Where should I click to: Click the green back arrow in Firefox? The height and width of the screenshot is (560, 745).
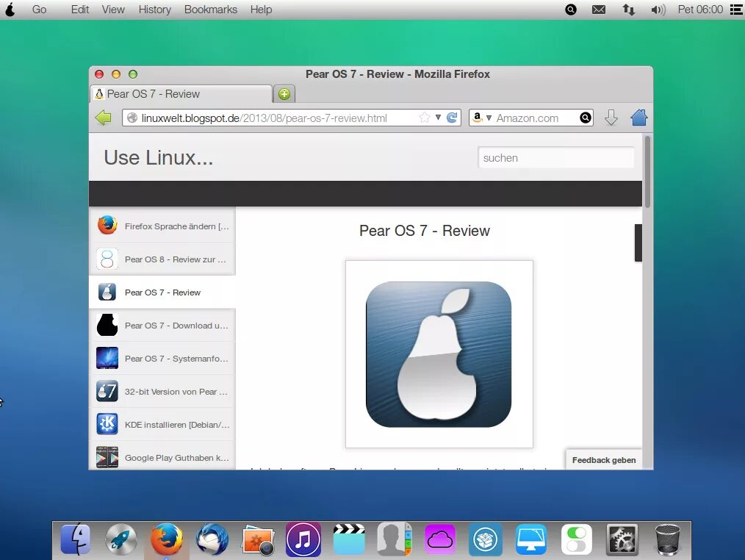[103, 118]
